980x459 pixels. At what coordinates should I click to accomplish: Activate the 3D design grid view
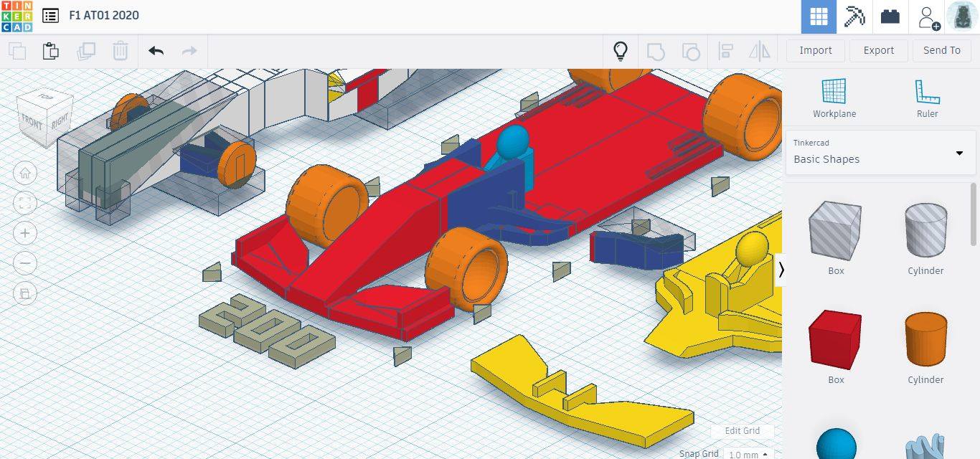(819, 16)
